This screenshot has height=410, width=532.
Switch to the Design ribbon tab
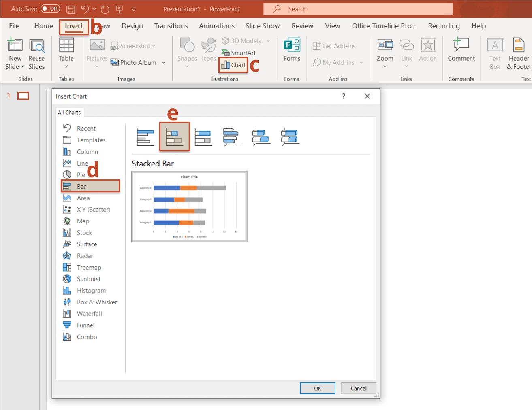(132, 25)
